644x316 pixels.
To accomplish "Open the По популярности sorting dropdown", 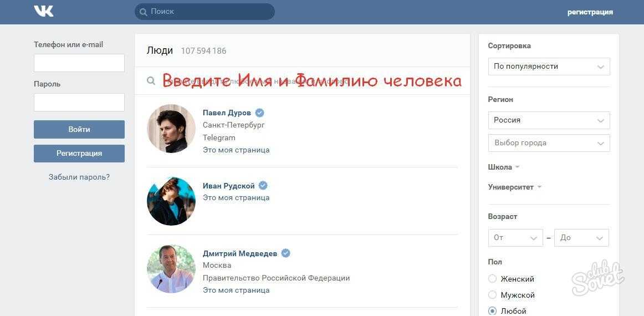I will 549,67.
